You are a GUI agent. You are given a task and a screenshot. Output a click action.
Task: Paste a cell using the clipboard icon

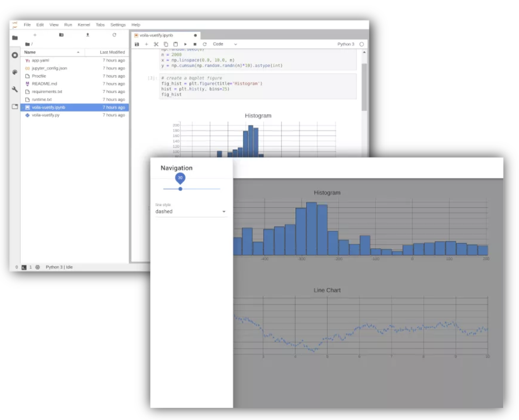176,44
